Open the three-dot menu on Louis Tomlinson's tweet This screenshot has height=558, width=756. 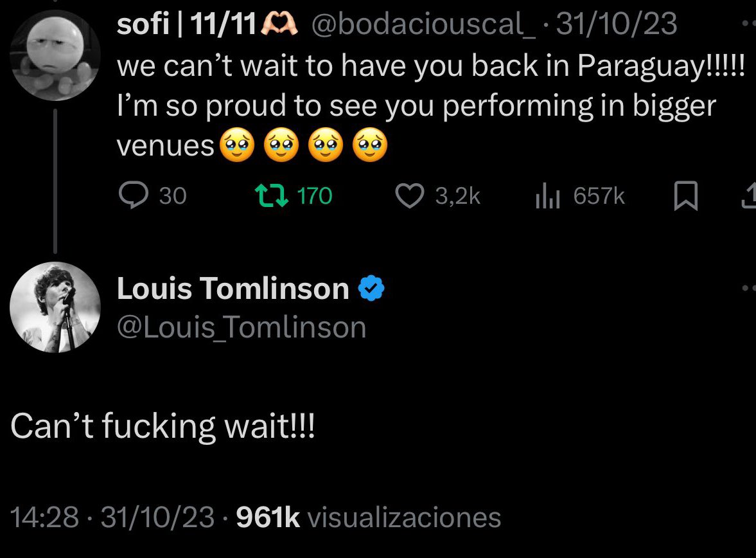[x=749, y=288]
